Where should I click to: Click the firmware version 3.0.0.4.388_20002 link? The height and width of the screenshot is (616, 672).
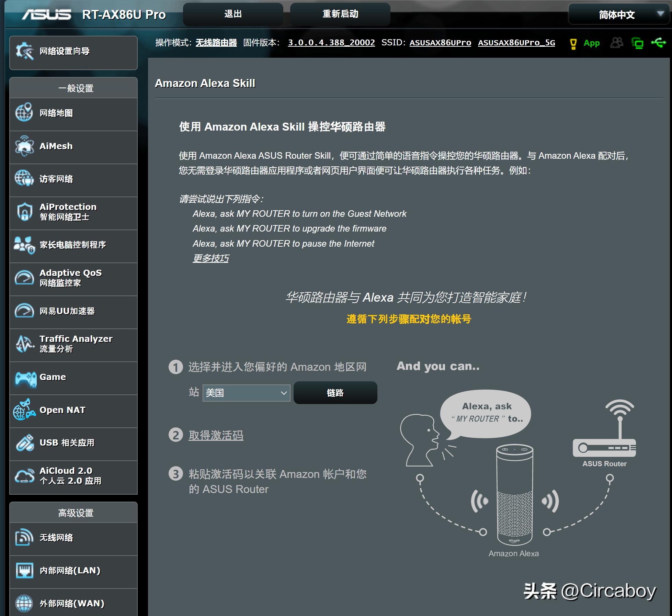pos(331,43)
